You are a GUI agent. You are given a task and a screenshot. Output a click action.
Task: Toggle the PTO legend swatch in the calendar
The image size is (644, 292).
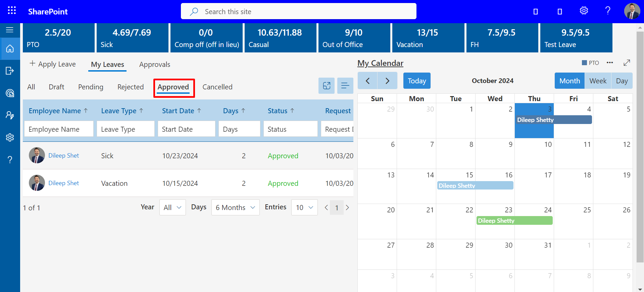(584, 63)
